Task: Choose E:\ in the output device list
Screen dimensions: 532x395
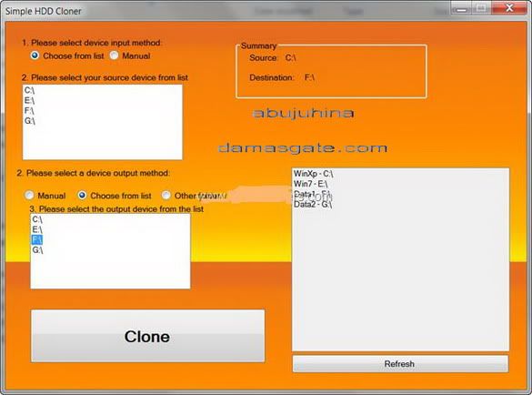Action: pos(37,230)
